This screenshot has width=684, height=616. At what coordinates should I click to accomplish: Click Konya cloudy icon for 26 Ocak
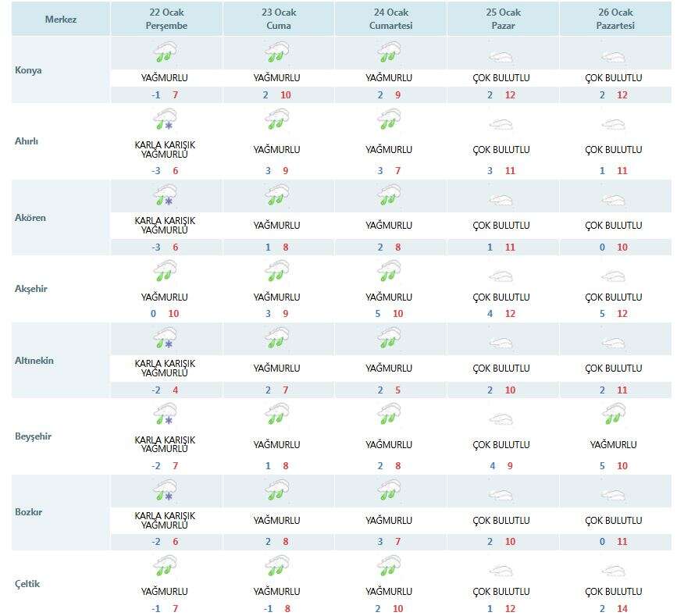point(613,57)
